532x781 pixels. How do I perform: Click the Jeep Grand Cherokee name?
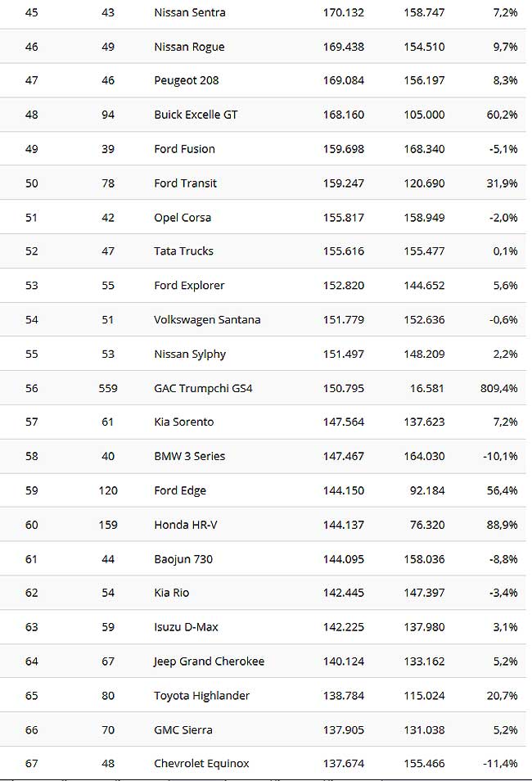click(x=209, y=661)
